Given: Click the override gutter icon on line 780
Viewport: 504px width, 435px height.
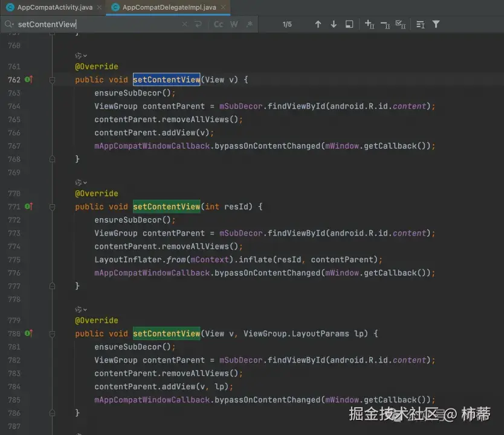Looking at the screenshot, I should pyautogui.click(x=28, y=333).
